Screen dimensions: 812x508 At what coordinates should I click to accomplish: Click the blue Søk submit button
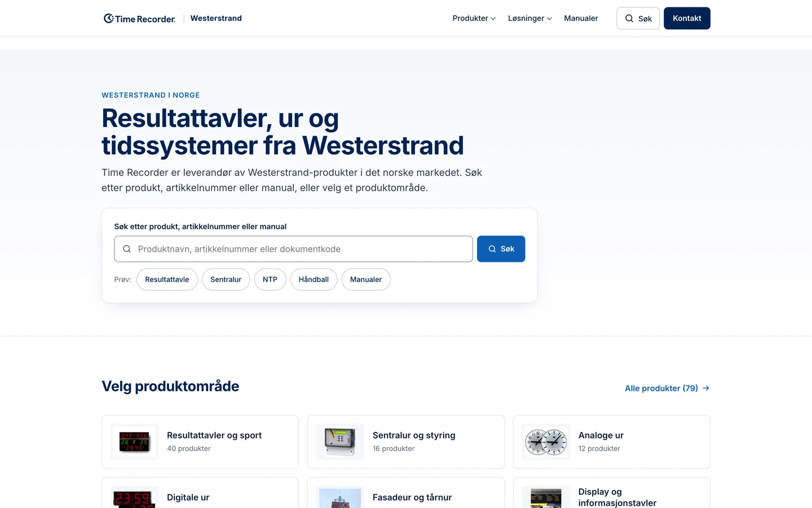pos(501,249)
